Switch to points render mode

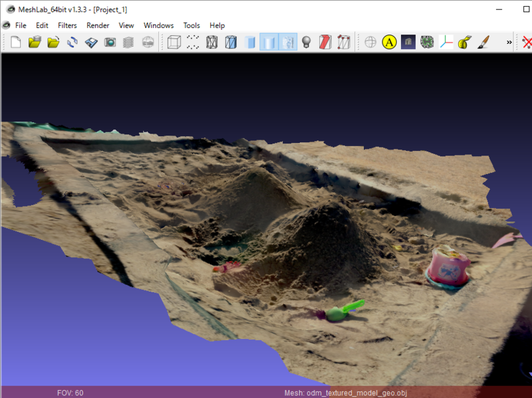(x=193, y=43)
